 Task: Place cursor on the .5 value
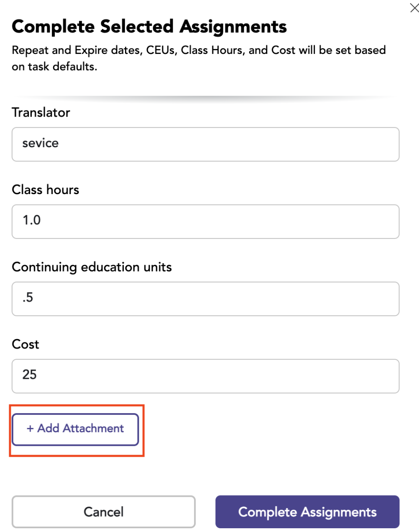click(x=28, y=297)
